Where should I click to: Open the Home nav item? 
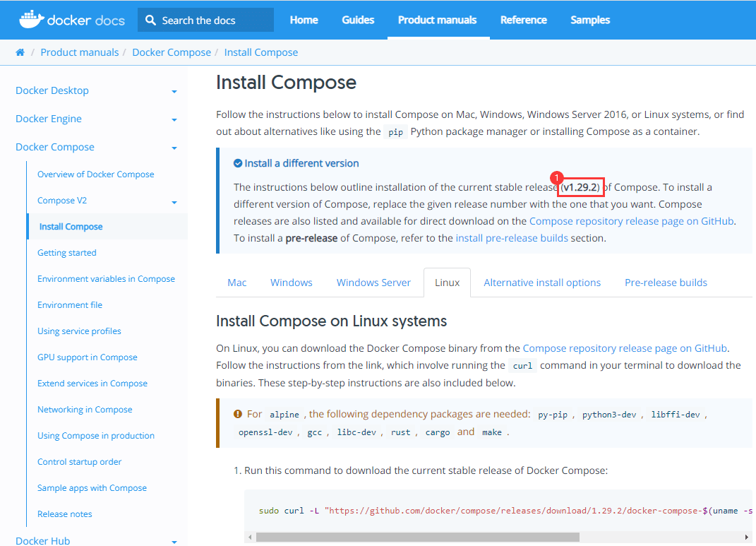pos(304,20)
